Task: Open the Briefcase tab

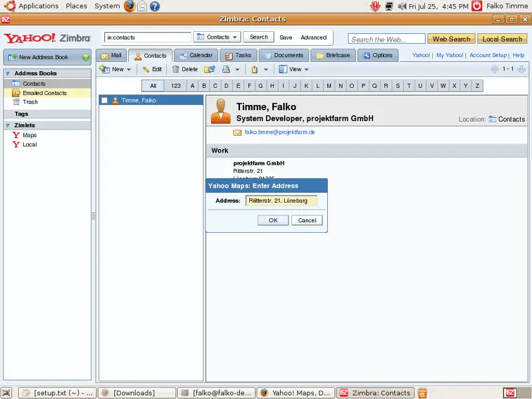Action: (333, 55)
